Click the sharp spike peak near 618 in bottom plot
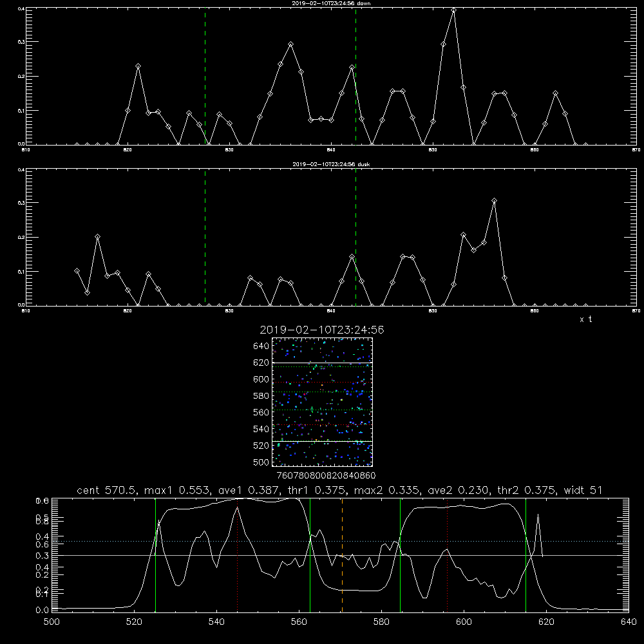This screenshot has height=644, width=644. click(x=538, y=515)
